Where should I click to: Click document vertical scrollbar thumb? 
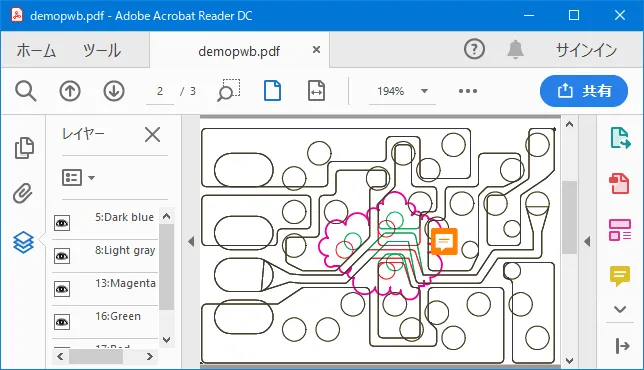click(569, 218)
